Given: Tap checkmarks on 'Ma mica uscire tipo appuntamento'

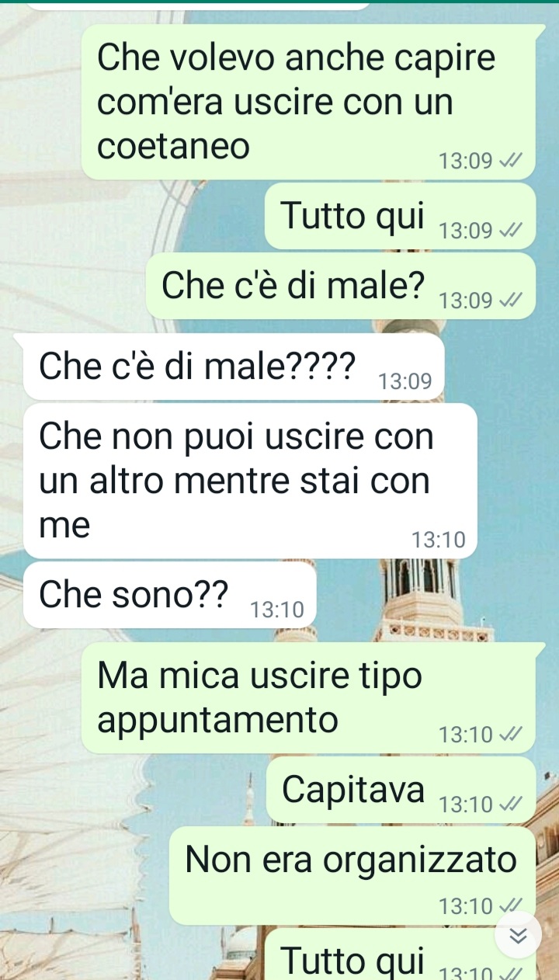Looking at the screenshot, I should pos(510,734).
